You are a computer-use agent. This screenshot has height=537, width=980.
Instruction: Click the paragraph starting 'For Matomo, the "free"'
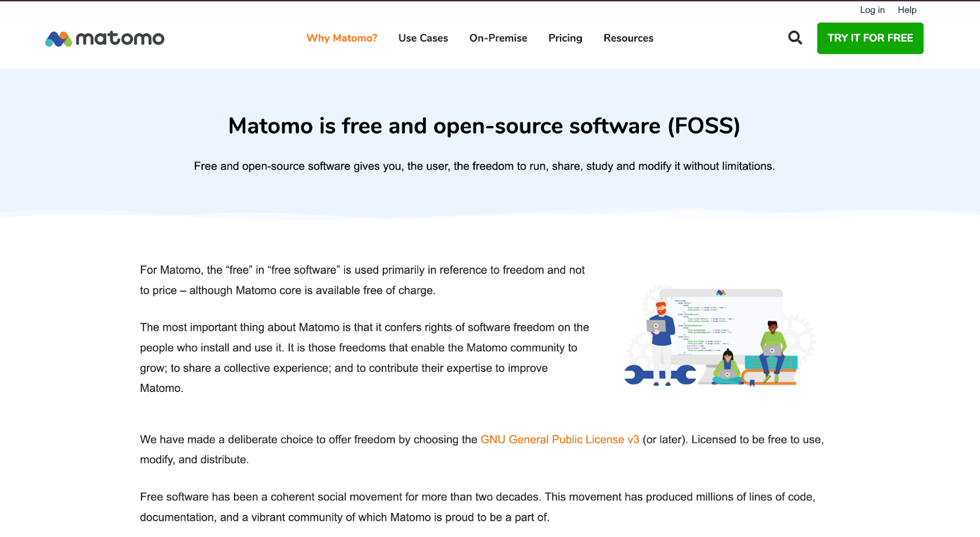coord(362,280)
